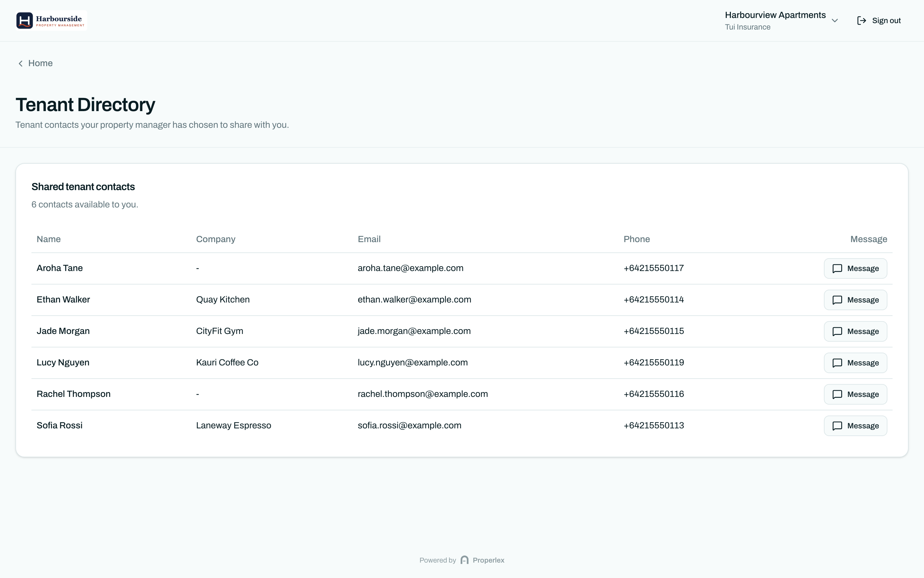Screen dimensions: 924x578
Task: Message Lucy Nguyen
Action: click(x=855, y=363)
